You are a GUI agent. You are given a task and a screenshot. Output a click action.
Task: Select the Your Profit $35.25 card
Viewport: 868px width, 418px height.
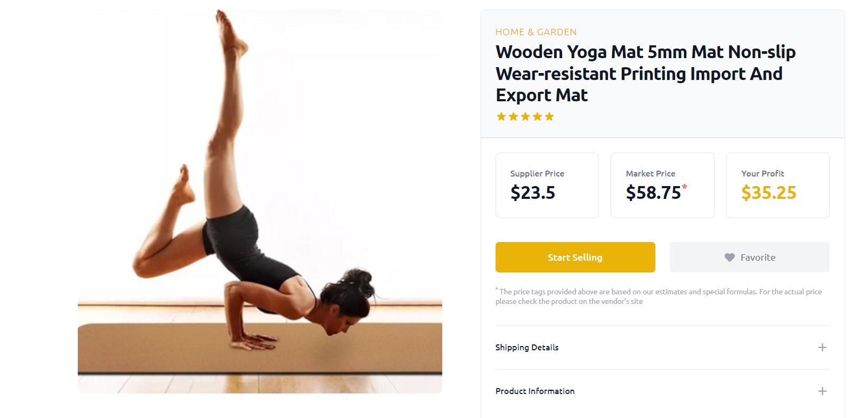[x=778, y=186]
